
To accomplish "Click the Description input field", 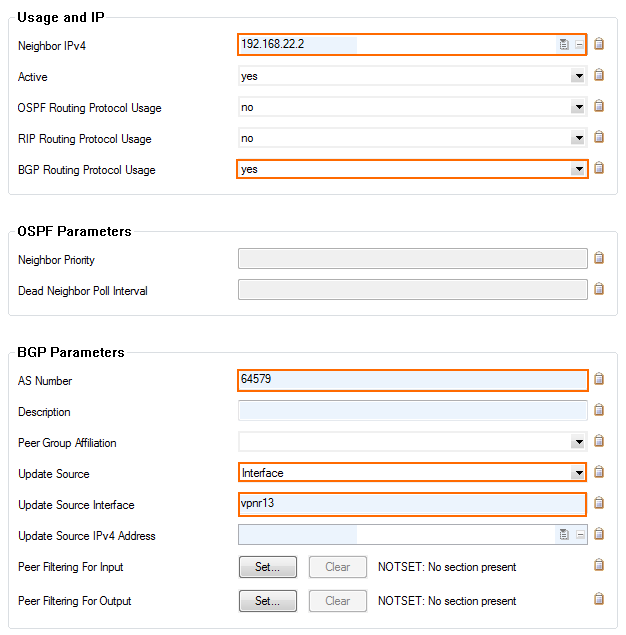I will tap(413, 411).
